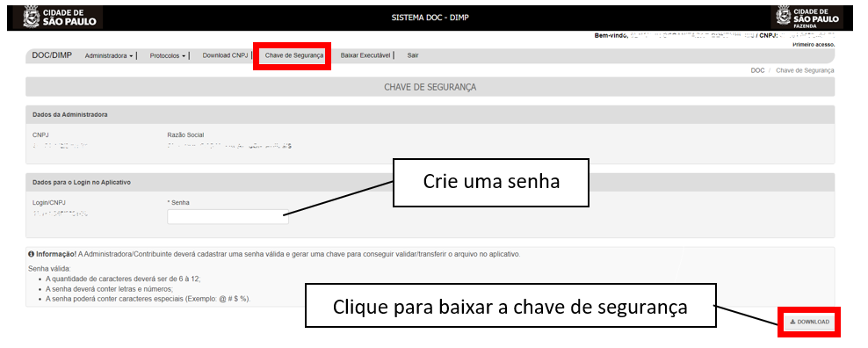This screenshot has height=348, width=868.
Task: Click the Chave de Segurança breadcrumb
Action: pos(805,70)
